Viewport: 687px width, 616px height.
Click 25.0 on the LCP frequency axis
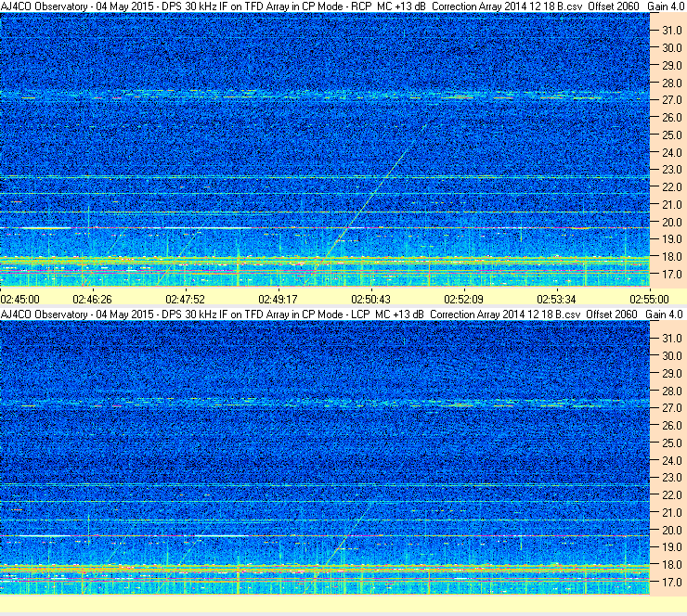pos(671,443)
